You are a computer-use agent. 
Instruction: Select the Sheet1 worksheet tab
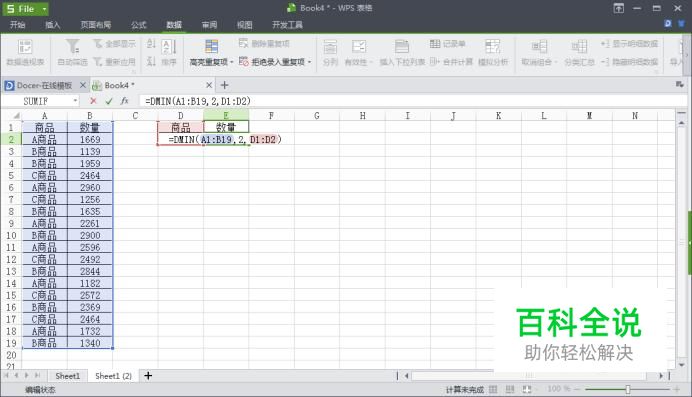coord(68,376)
